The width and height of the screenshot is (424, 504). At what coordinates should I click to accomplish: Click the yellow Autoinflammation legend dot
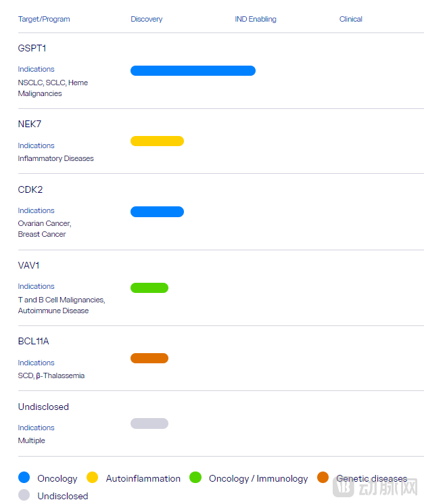click(x=93, y=478)
